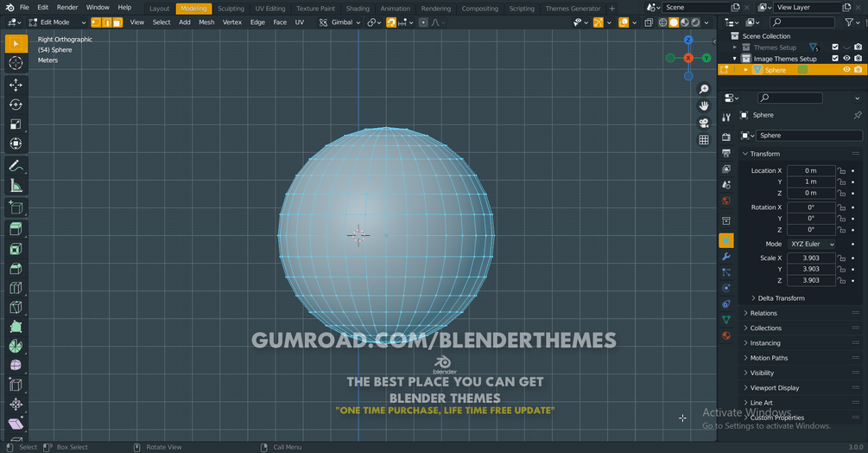Select the Knife tool
The image size is (868, 453).
click(x=16, y=308)
